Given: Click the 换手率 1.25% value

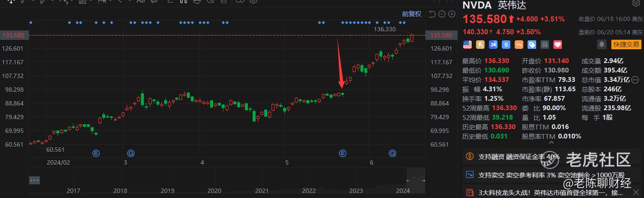Looking at the screenshot, I should coord(494,99).
